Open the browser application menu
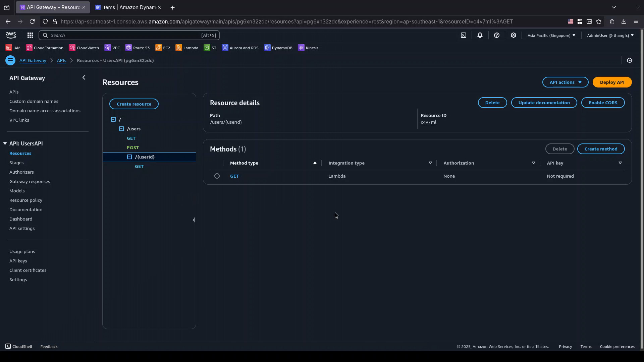 click(636, 21)
